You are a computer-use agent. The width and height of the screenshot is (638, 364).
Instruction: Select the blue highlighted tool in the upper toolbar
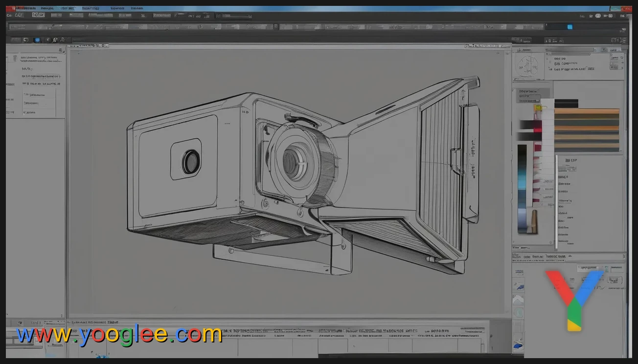click(x=569, y=27)
